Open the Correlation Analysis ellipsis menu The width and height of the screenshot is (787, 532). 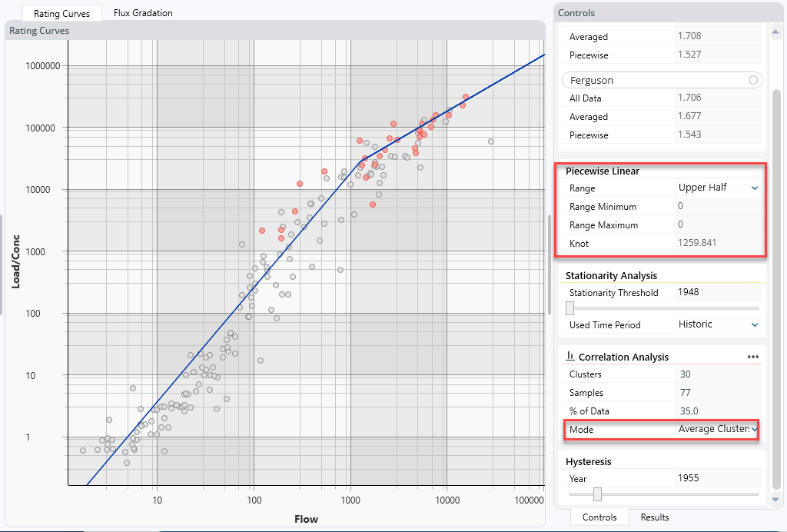[752, 357]
